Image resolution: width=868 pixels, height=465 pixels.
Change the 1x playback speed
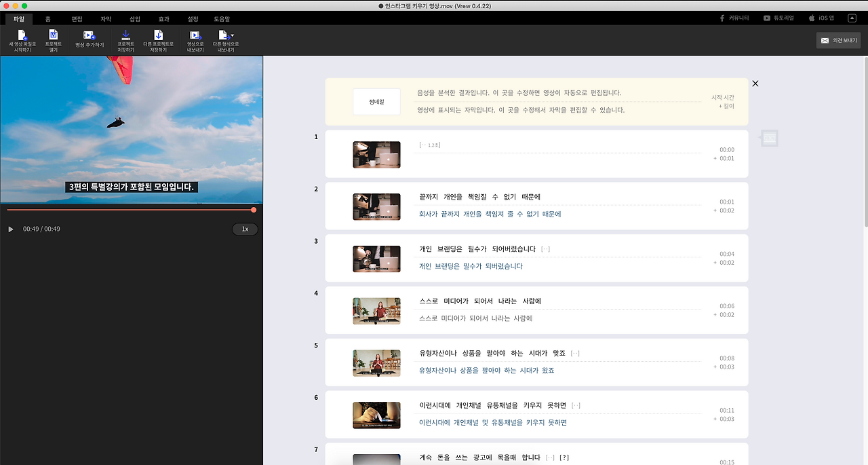[245, 229]
